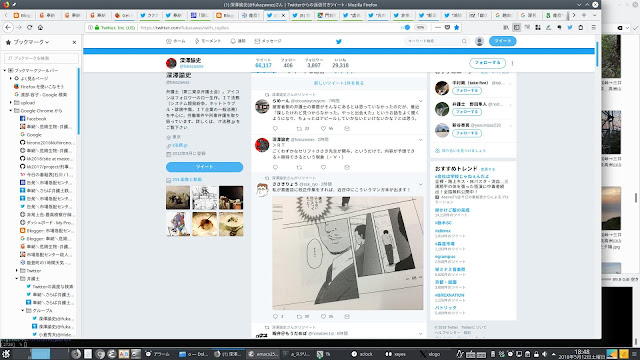Expand the upload bookmark folder
This screenshot has width=640, height=360.
tap(11, 103)
